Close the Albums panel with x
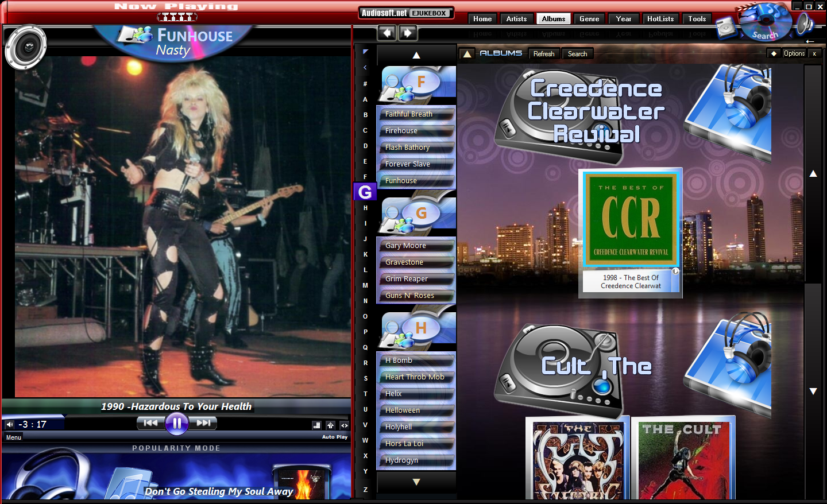827x504 pixels. (814, 53)
